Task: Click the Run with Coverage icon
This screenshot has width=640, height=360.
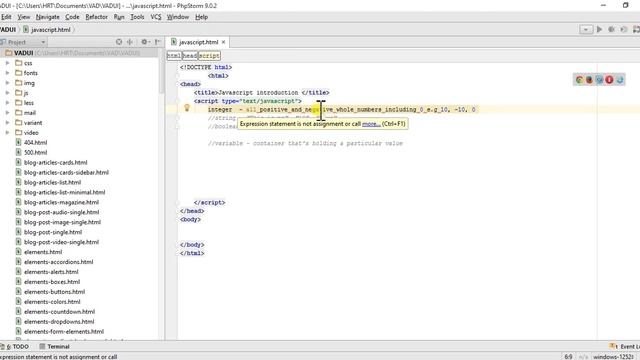Action: [624, 29]
